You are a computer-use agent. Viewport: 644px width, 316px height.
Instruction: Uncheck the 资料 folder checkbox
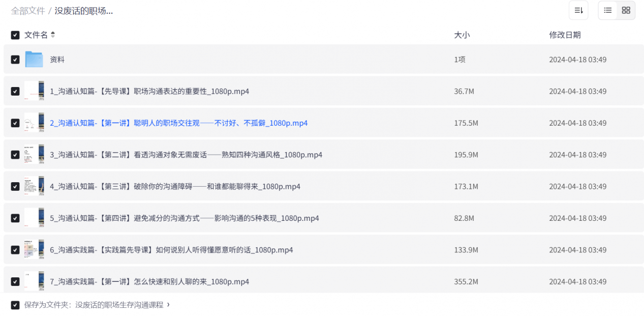(15, 60)
